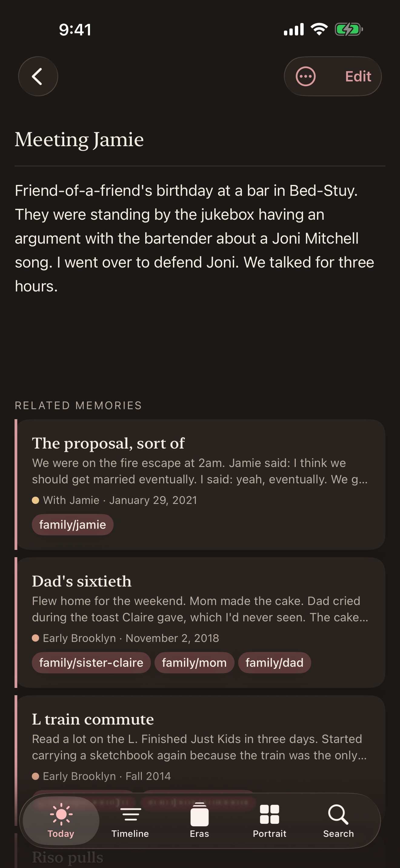Tap the yellow dot beside With Jamie
Viewport: 400px width, 868px height.
tap(37, 501)
